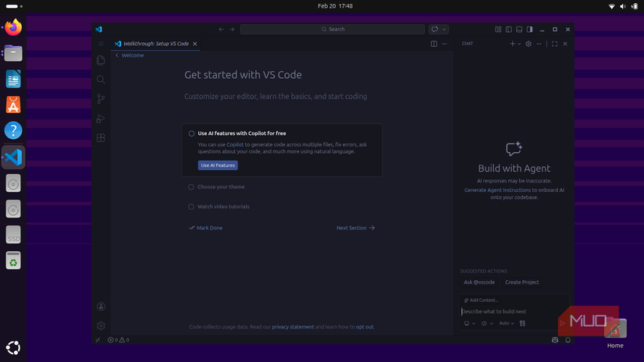Expand the Copilot chat title bar dropdown arrow

tap(444, 29)
